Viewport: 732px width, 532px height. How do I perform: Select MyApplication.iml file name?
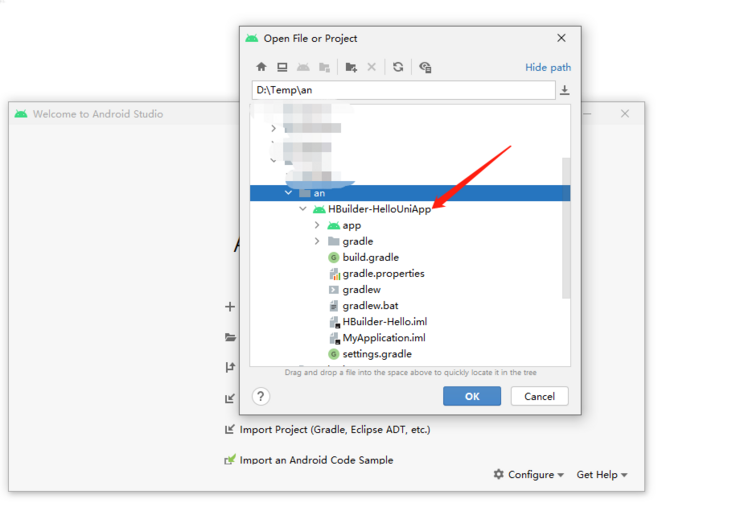coord(384,338)
